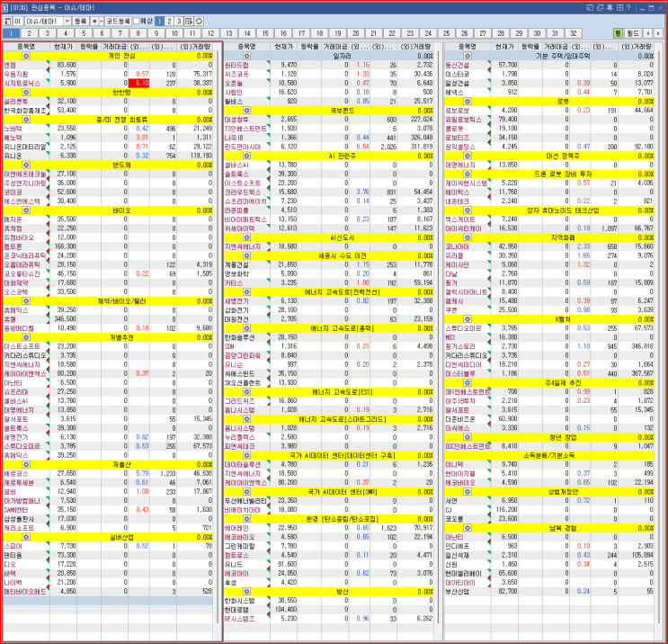
Task: Select the 한화시스템 stock row
Action: pos(328,601)
